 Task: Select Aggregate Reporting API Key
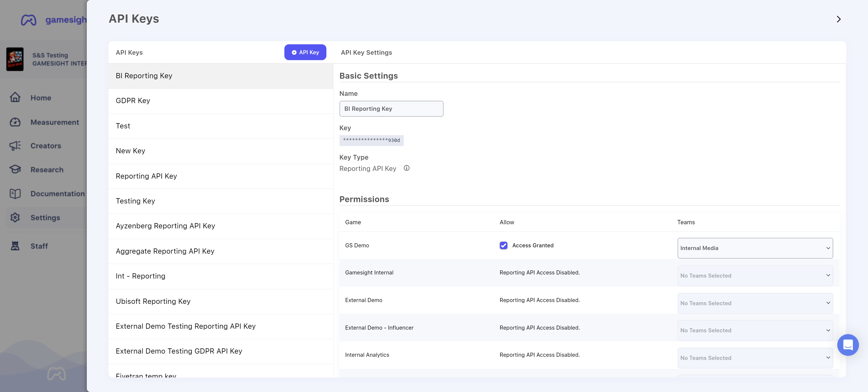pos(221,251)
